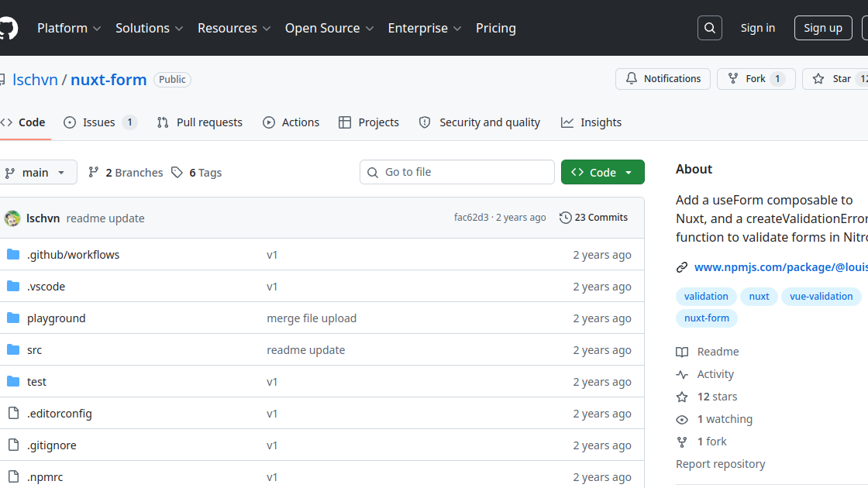Expand the Platform menu

(x=69, y=28)
